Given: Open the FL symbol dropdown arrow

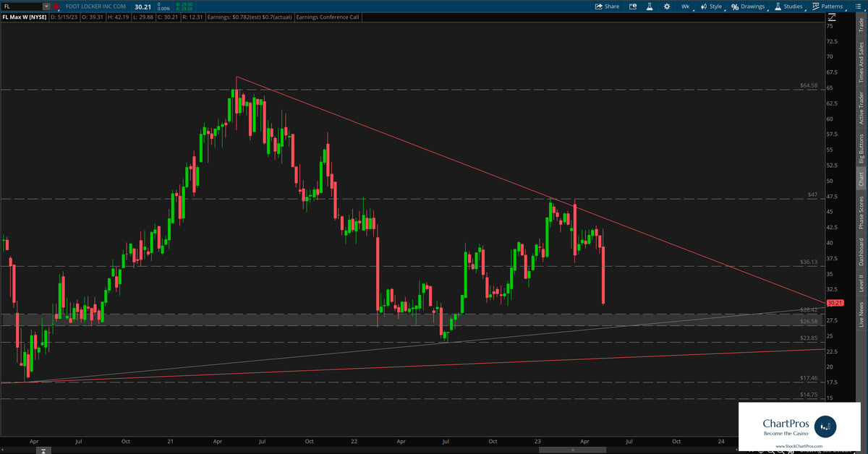Looking at the screenshot, I should [x=46, y=6].
